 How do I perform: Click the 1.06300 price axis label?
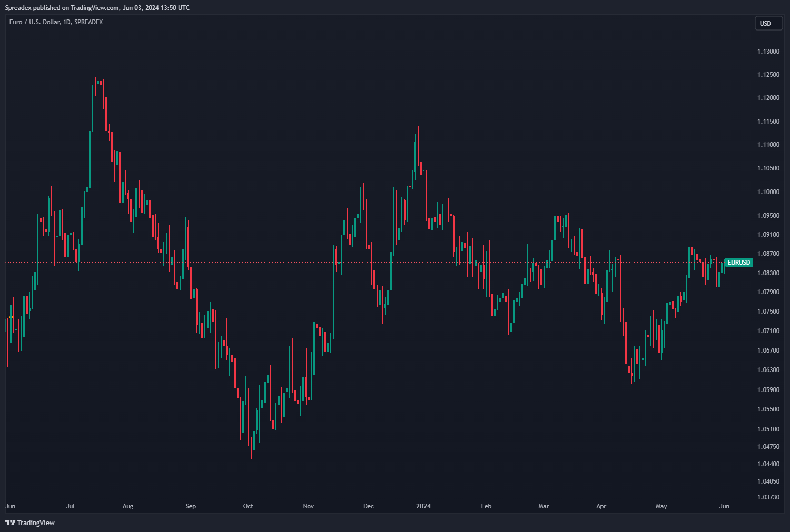coord(768,370)
